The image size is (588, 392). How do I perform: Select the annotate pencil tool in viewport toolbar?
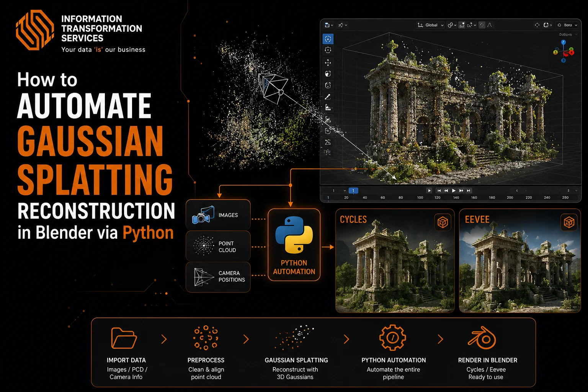point(328,97)
